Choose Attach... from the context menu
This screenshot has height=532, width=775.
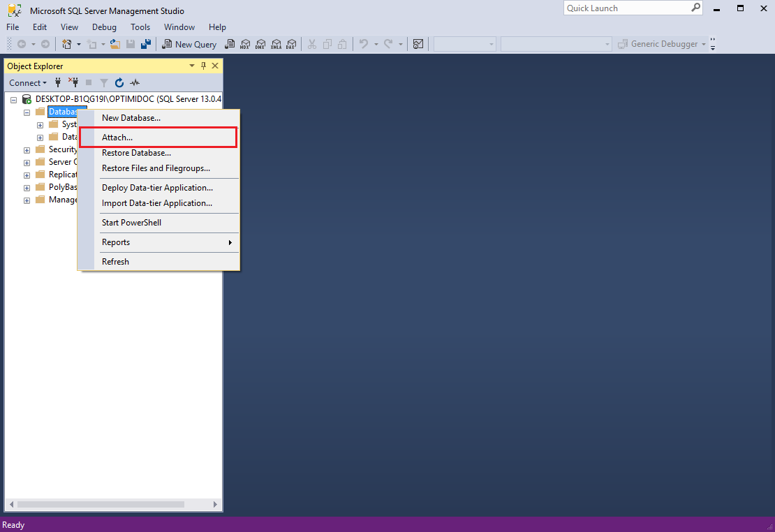click(117, 138)
